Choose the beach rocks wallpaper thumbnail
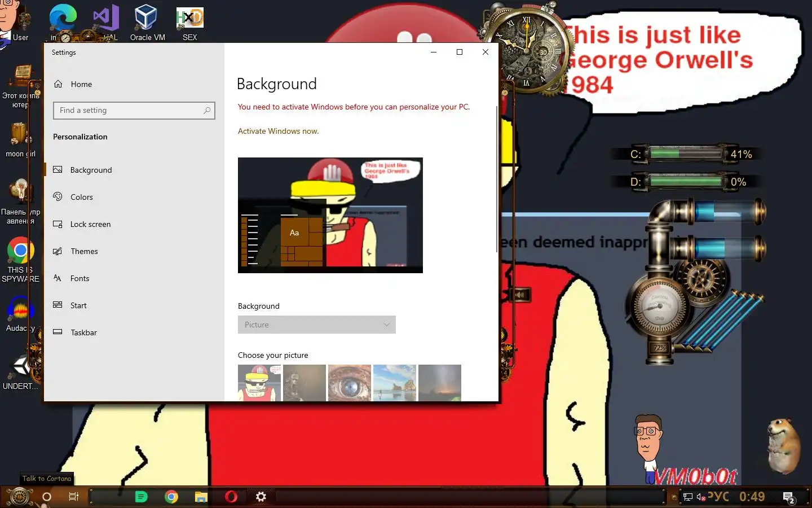812x508 pixels. point(395,383)
